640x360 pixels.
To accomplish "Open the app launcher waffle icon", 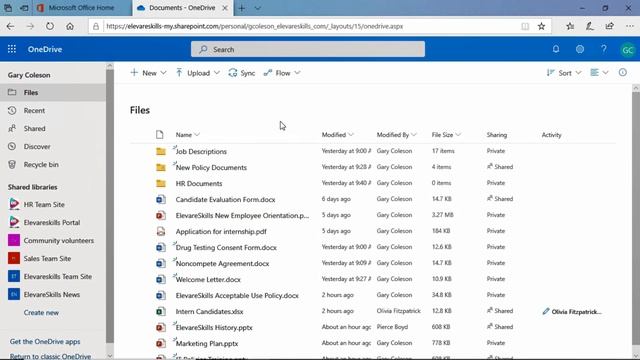I will click(x=12, y=49).
